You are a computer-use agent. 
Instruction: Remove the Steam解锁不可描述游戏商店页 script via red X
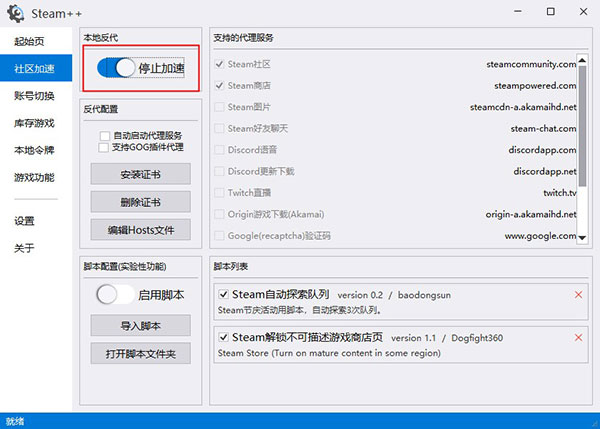pos(578,338)
